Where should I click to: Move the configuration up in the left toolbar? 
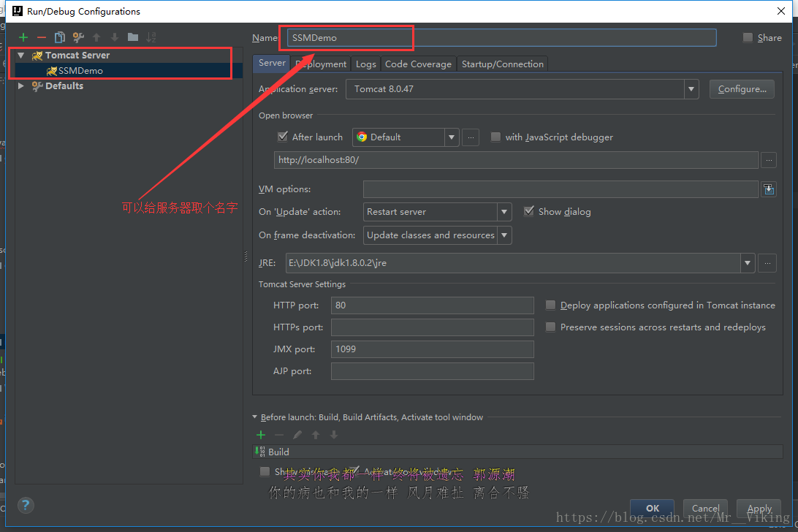[96, 37]
